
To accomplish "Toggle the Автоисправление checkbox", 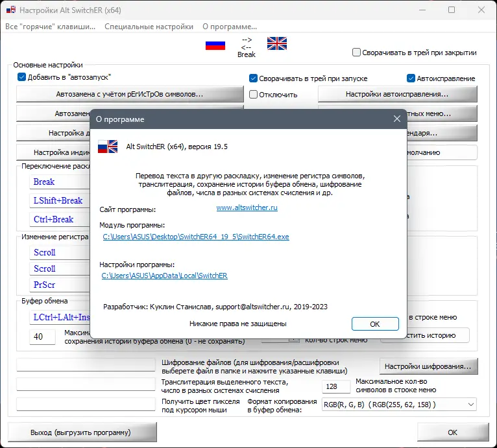I will click(x=411, y=78).
